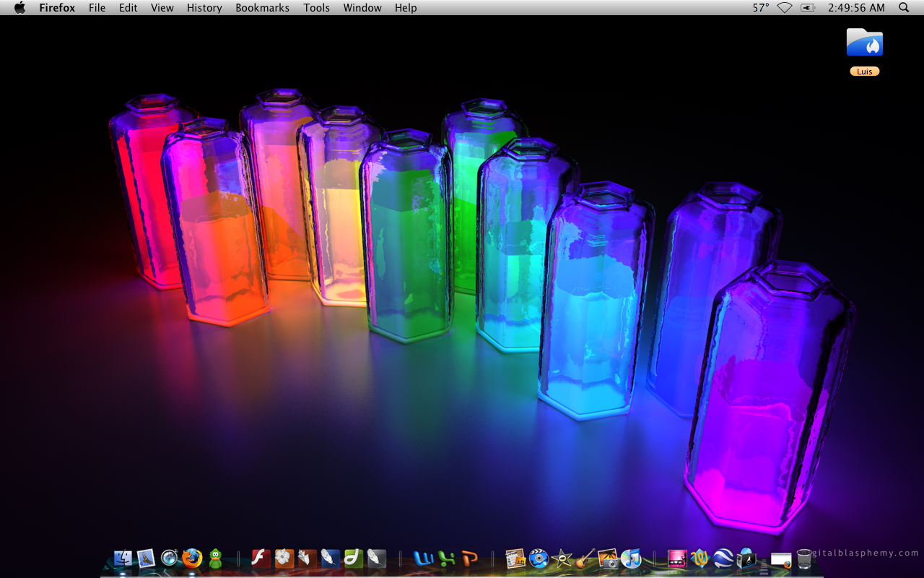Open the Bookmarks menu
Screen dimensions: 924x578
(x=262, y=8)
